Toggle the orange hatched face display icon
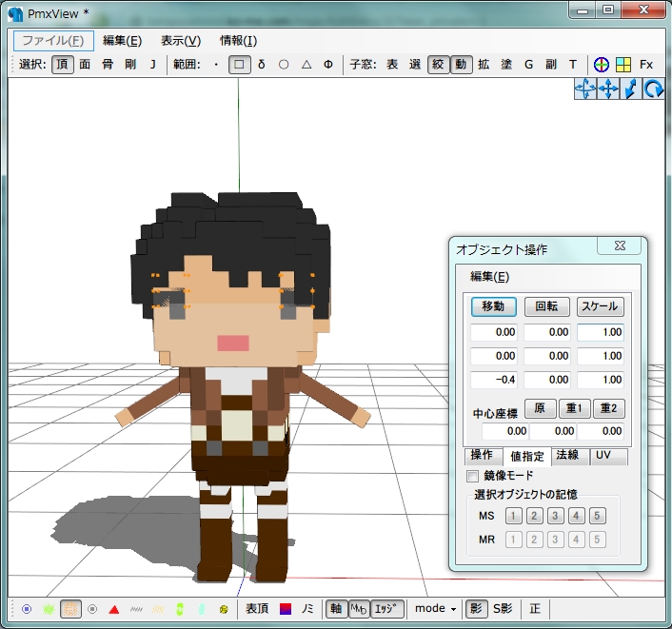The width and height of the screenshot is (672, 629). (x=70, y=609)
